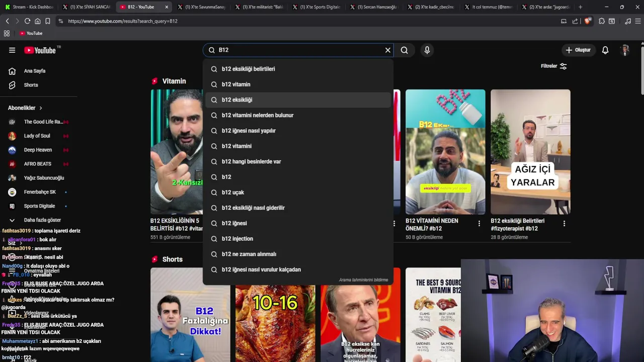This screenshot has width=644, height=362.
Task: Select suggestion "b12 eksikliği nasıl giderilir"
Action: (298, 208)
